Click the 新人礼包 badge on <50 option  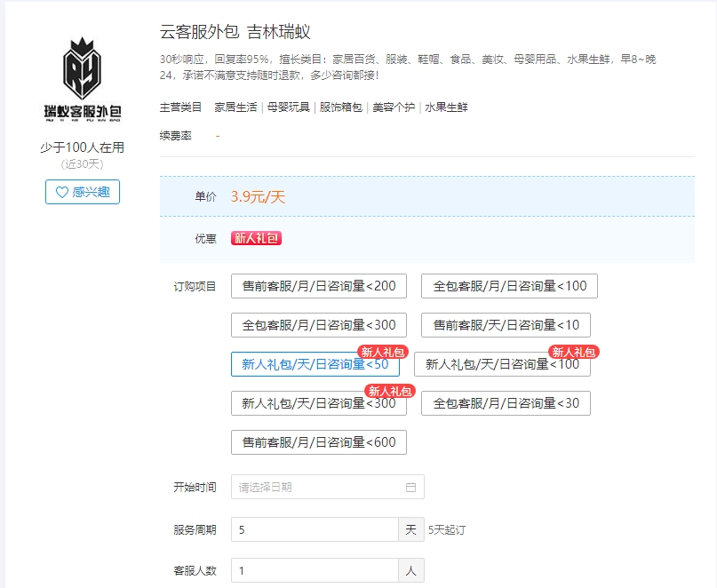tap(383, 352)
